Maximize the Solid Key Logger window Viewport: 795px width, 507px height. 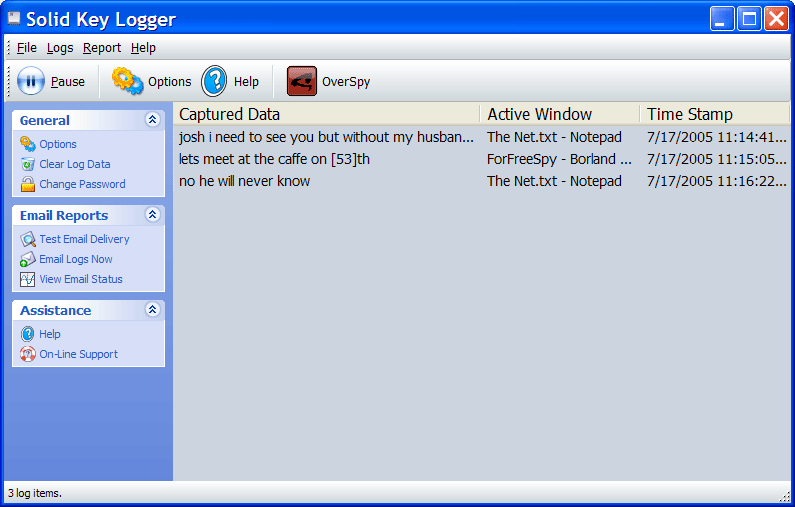[x=749, y=19]
